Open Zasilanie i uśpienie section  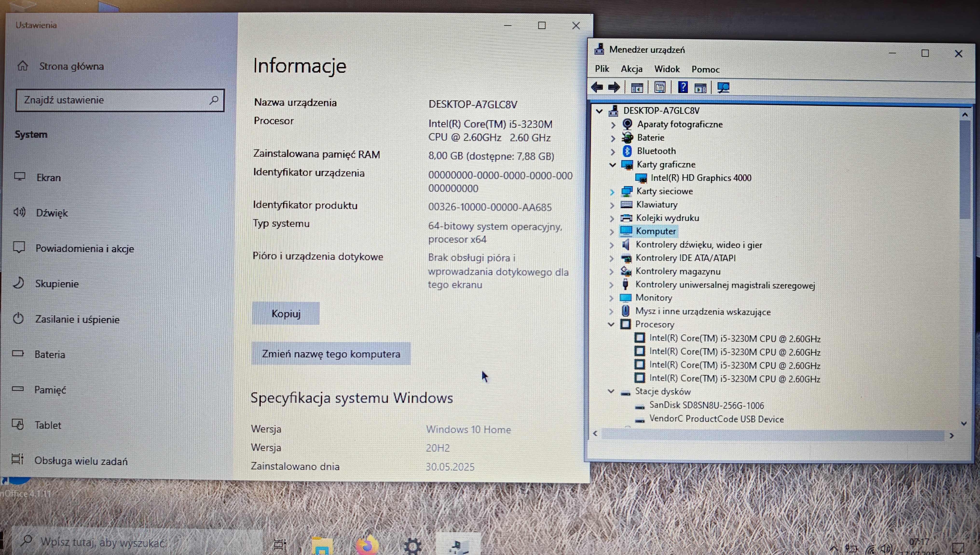[x=67, y=319]
